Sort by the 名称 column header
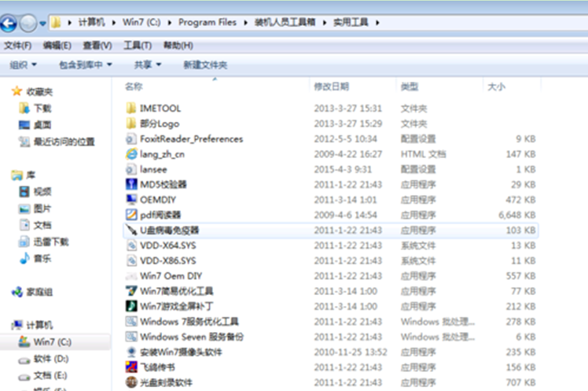 coord(134,87)
